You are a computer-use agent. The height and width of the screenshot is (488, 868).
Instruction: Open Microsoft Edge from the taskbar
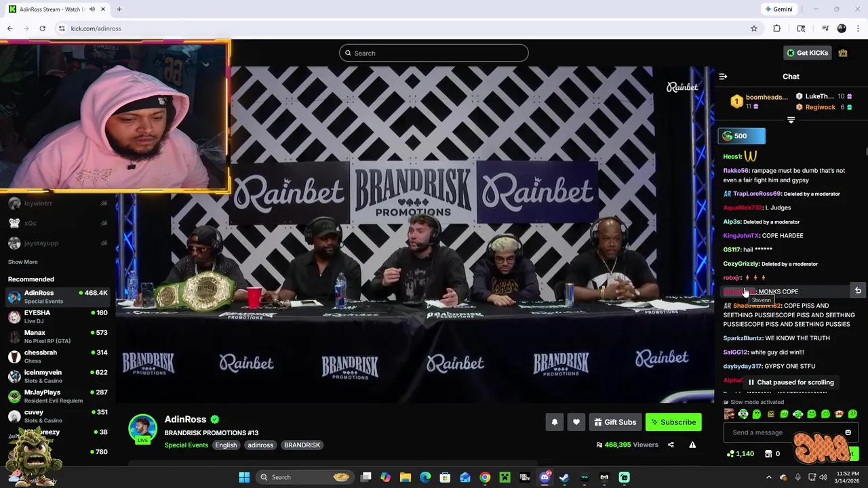click(x=425, y=477)
